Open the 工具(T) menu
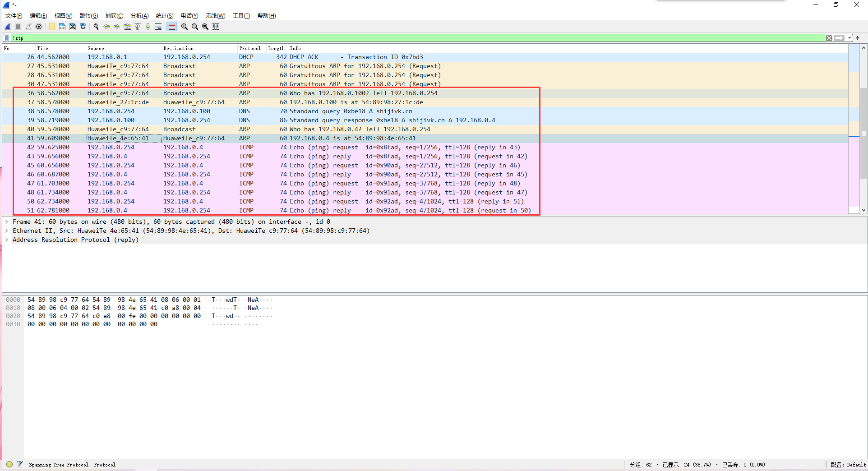Screen dimensions: 868x471 (241, 16)
